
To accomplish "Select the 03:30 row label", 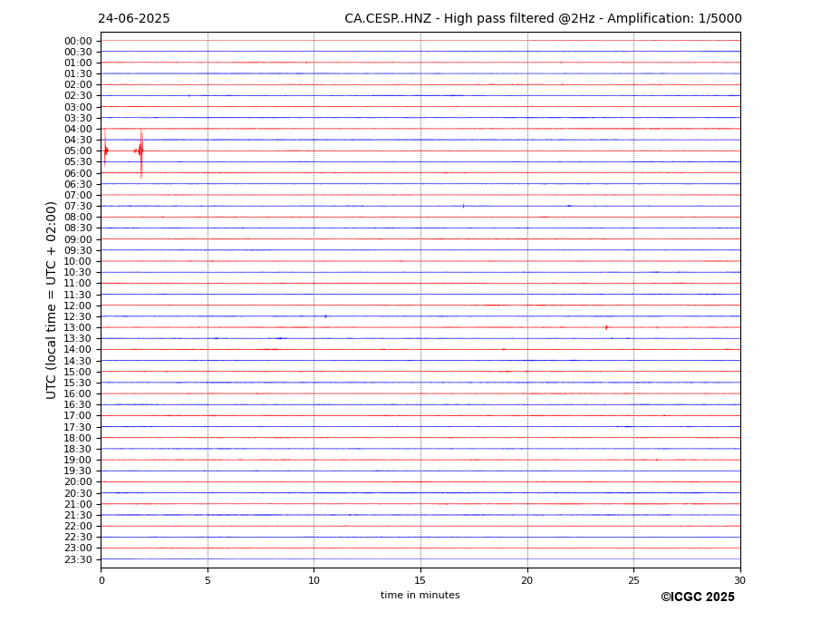I will [78, 118].
